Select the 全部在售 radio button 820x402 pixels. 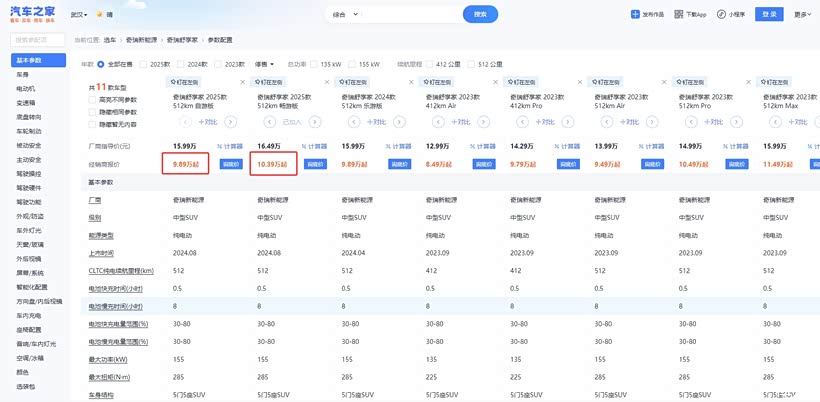click(x=101, y=64)
